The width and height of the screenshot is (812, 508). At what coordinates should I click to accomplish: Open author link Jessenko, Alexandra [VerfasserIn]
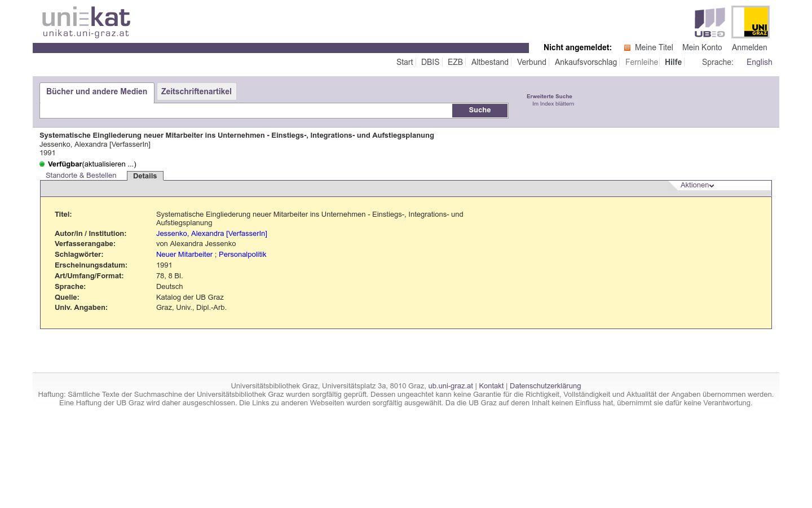(x=211, y=234)
